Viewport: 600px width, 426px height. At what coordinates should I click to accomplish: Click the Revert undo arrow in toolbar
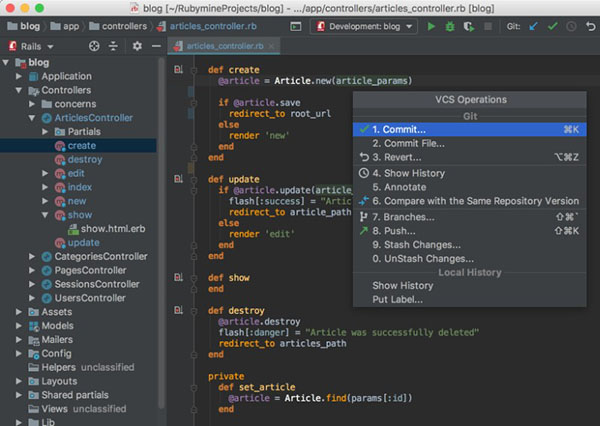click(x=590, y=26)
